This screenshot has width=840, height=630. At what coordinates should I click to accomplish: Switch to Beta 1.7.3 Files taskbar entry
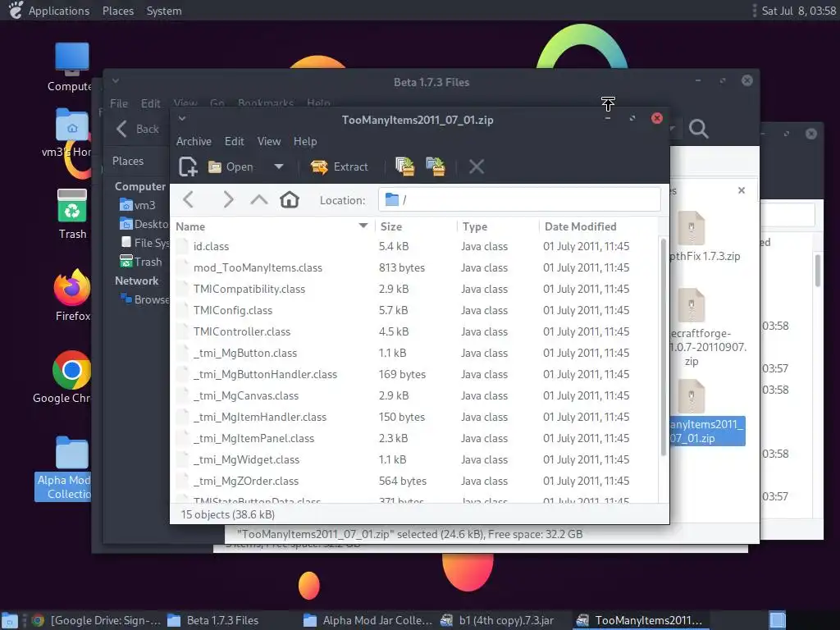pyautogui.click(x=213, y=620)
